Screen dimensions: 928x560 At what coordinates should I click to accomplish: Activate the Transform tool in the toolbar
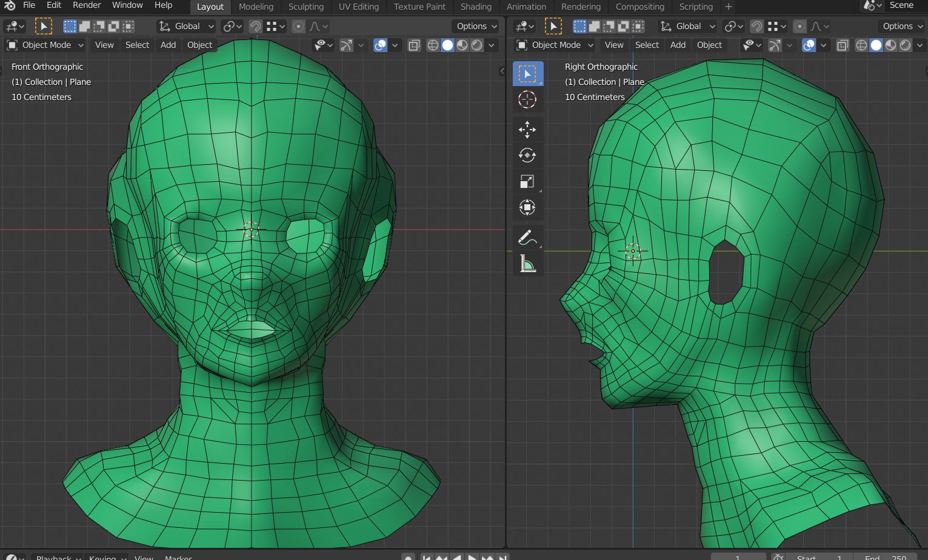527,208
